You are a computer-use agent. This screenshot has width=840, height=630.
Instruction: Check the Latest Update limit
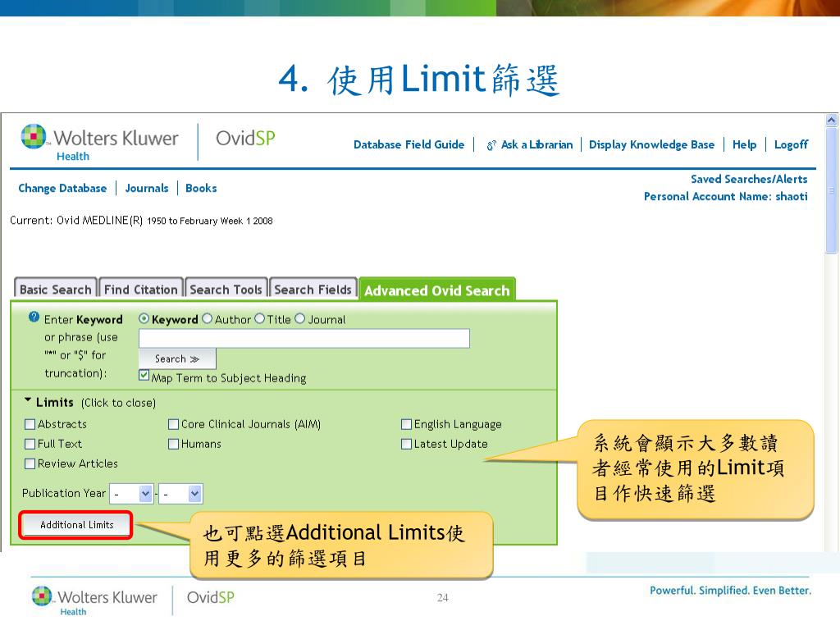[x=406, y=444]
